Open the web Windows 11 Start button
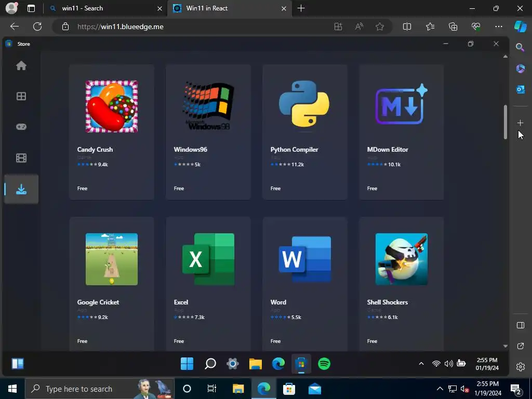Image resolution: width=532 pixels, height=399 pixels. [187, 364]
